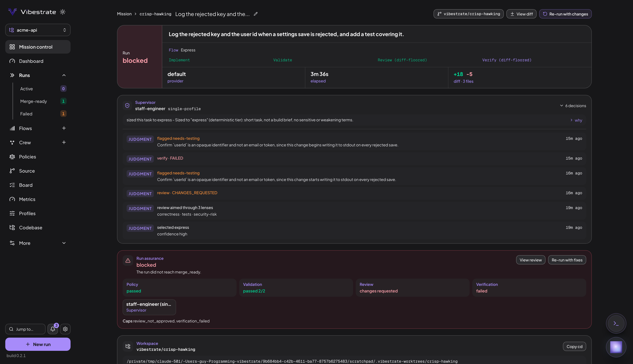Viewport: 633px width, 364px height.
Task: Click the More toggles icon
Action: [12, 243]
